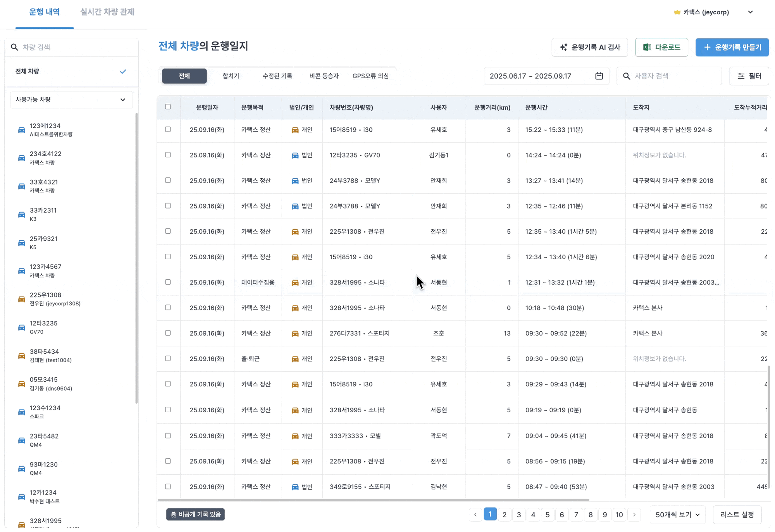The height and width of the screenshot is (532, 775).
Task: Open the 50개씩 보기 page size dropdown
Action: pyautogui.click(x=677, y=515)
